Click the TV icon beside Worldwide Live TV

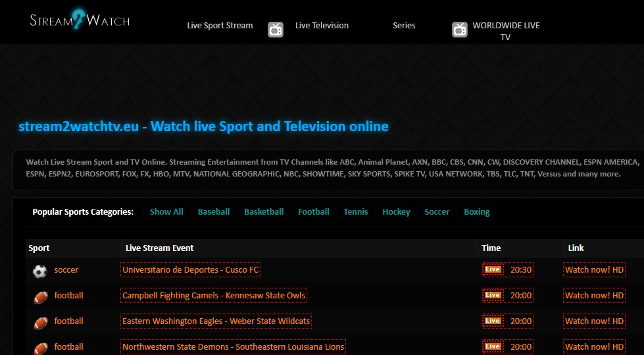pyautogui.click(x=460, y=30)
